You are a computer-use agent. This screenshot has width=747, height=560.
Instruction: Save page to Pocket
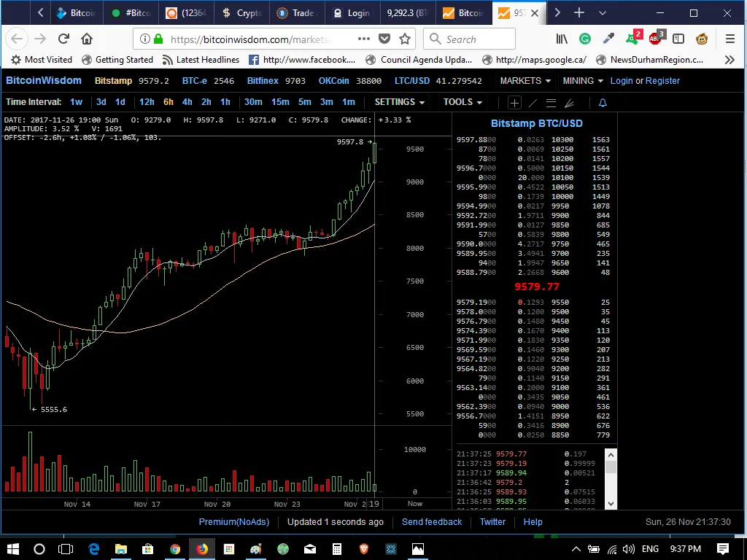click(x=384, y=39)
